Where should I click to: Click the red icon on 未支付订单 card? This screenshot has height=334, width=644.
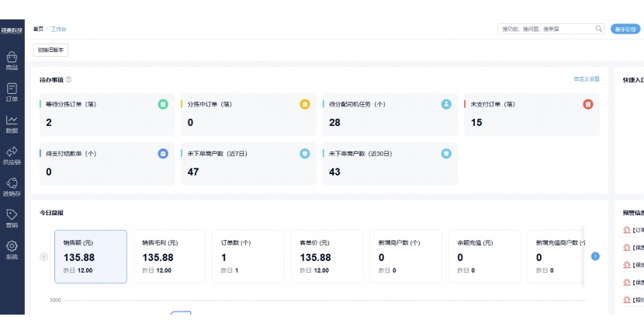(588, 104)
